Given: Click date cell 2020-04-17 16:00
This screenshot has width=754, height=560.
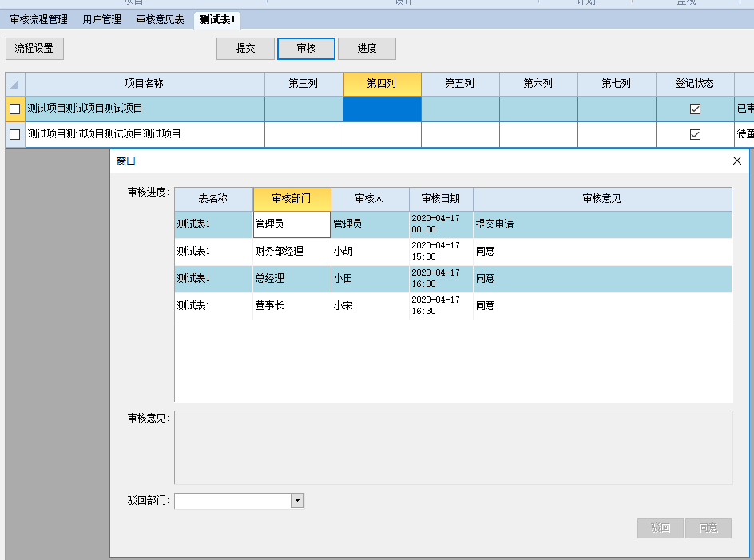Looking at the screenshot, I should click(441, 279).
